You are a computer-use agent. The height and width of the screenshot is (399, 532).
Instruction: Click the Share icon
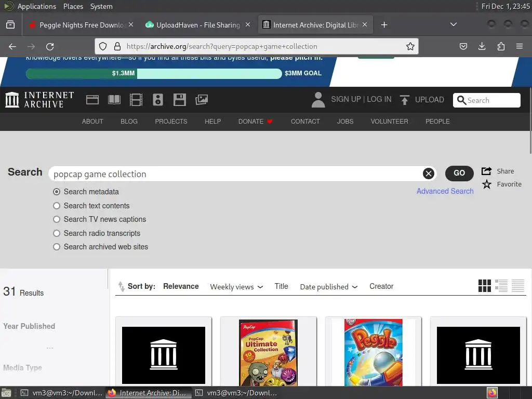[486, 171]
